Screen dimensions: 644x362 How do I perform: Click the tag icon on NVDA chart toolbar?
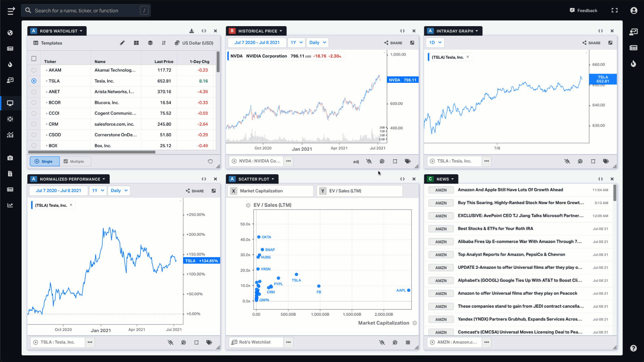pyautogui.click(x=408, y=161)
